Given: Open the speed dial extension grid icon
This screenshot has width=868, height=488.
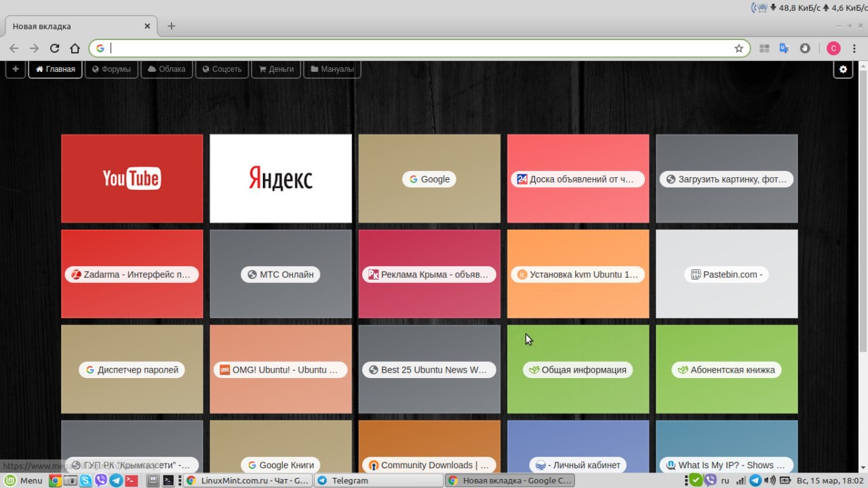Looking at the screenshot, I should [764, 48].
